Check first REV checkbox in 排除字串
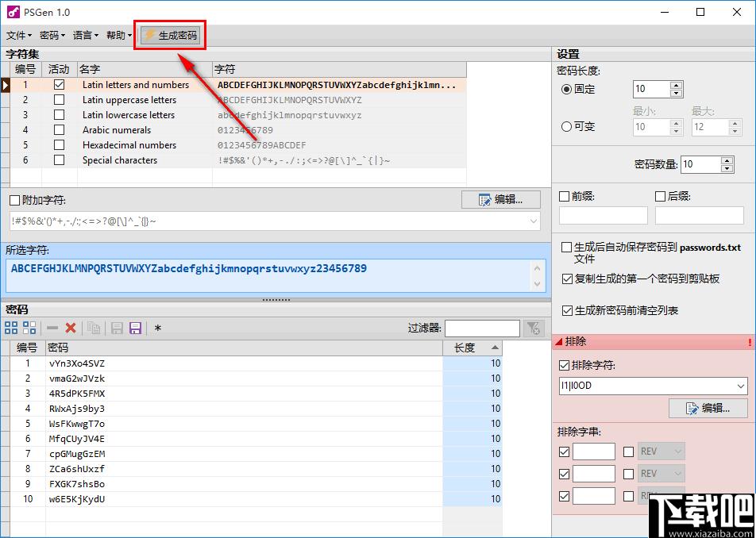Image resolution: width=756 pixels, height=538 pixels. 628,452
